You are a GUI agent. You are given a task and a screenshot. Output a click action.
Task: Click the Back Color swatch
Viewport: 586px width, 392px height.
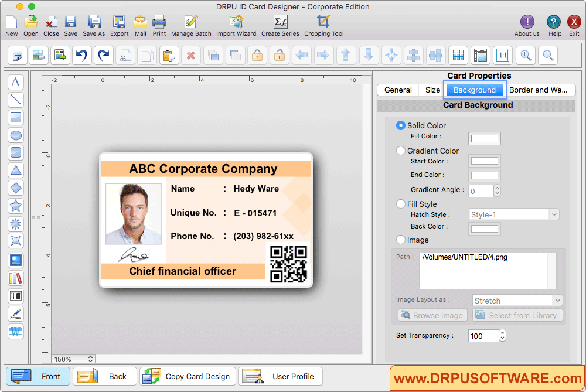(485, 229)
